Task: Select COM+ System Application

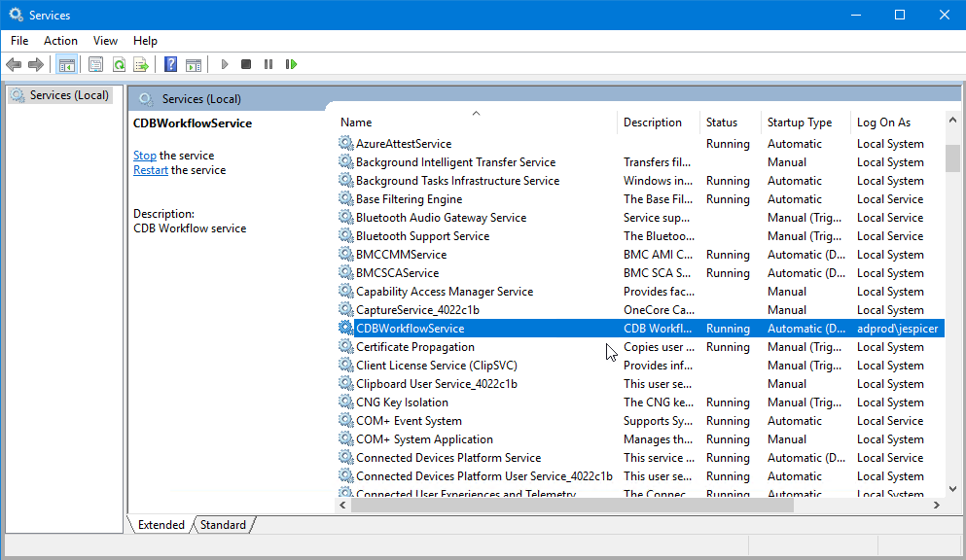Action: (x=424, y=438)
